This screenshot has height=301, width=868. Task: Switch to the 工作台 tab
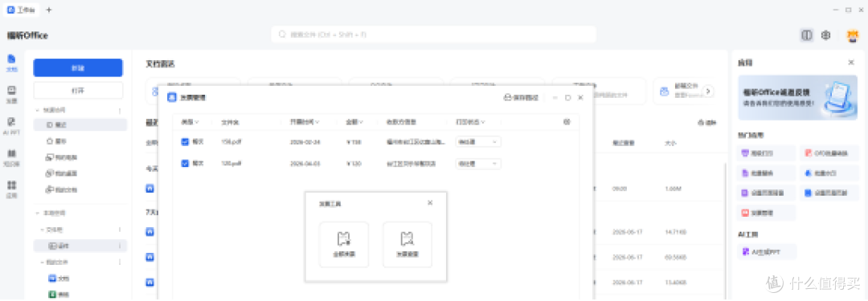[23, 10]
